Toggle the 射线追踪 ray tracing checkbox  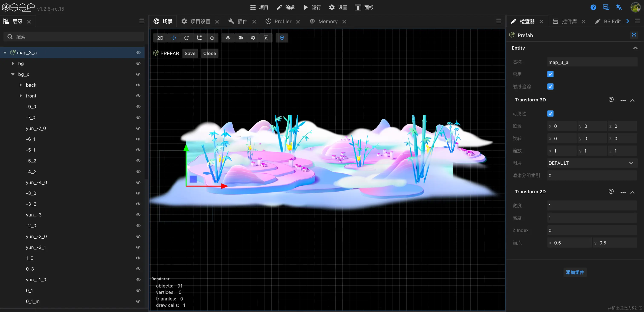[x=550, y=87]
